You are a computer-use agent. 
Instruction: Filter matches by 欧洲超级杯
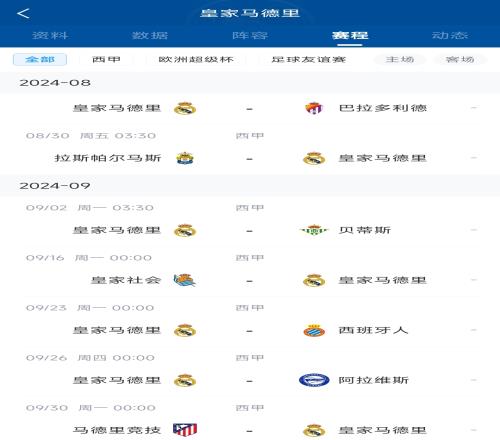click(x=196, y=59)
